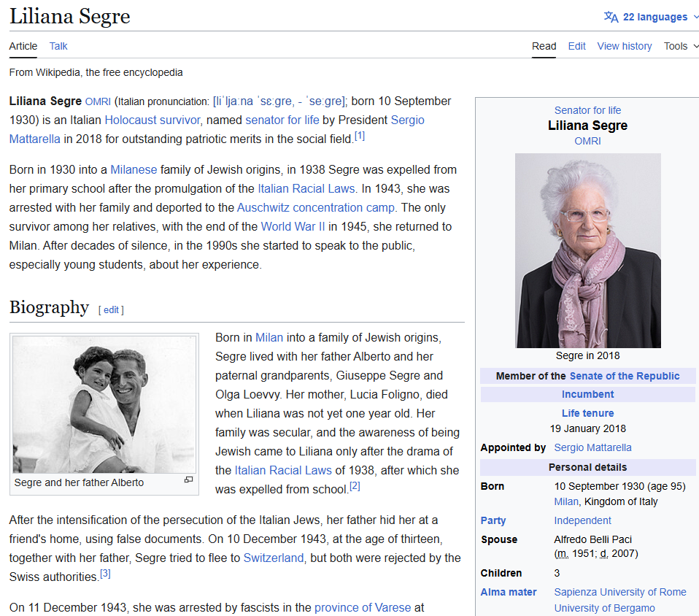The height and width of the screenshot is (616, 699).
Task: Open the Milan link in the Biography section
Action: click(269, 338)
